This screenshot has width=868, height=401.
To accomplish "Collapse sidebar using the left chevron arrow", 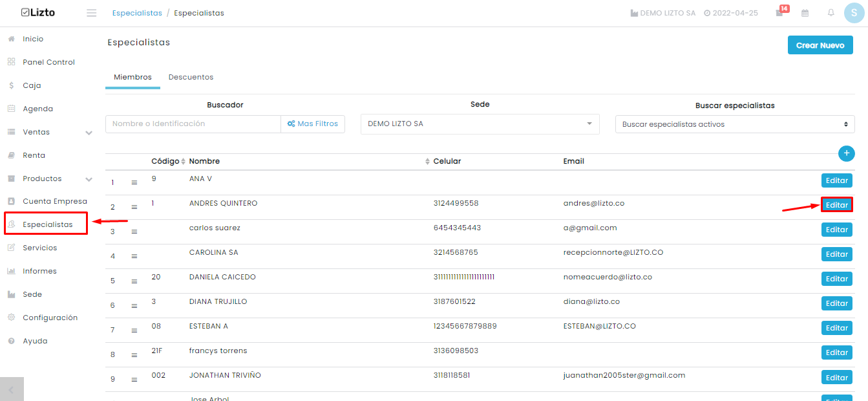I will (x=12, y=389).
